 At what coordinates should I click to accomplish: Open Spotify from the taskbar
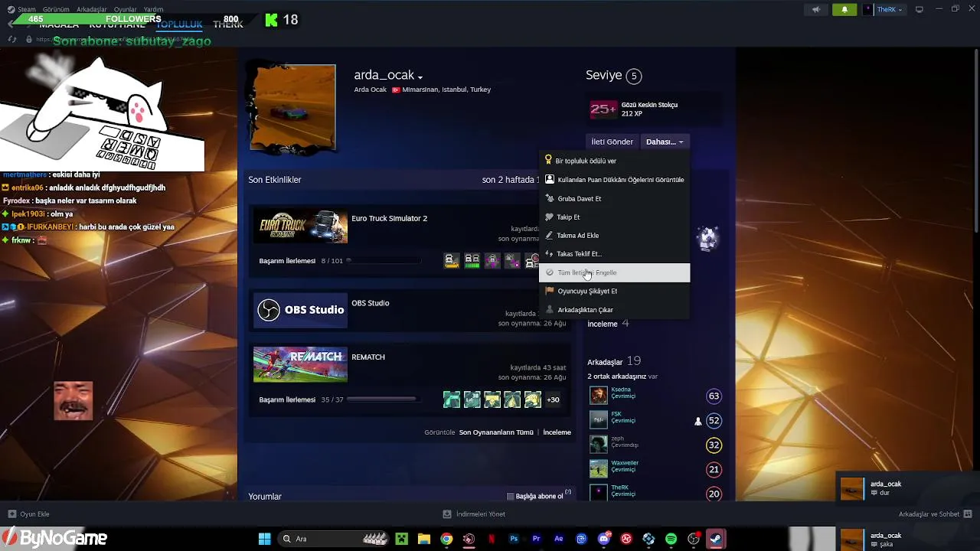point(671,539)
